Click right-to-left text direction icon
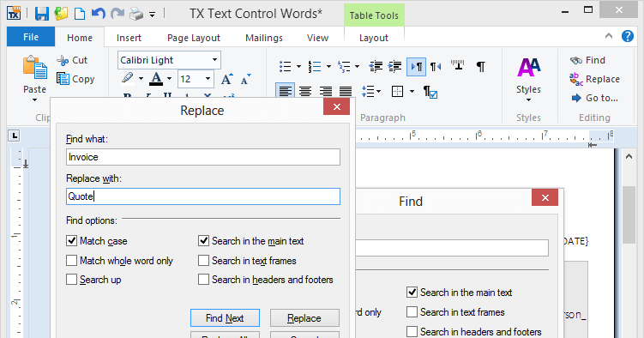Image resolution: width=644 pixels, height=338 pixels. pos(436,66)
